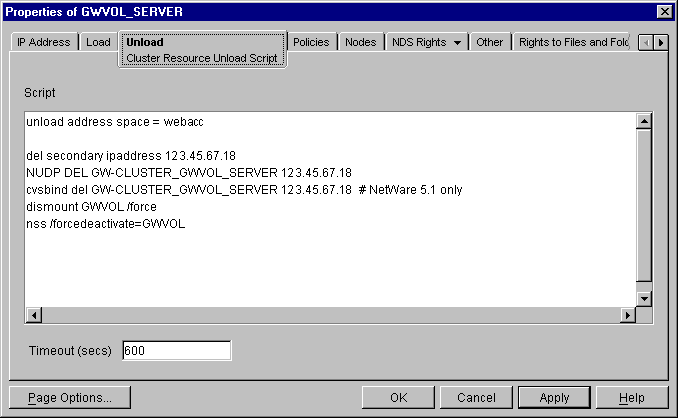678x418 pixels.
Task: Apply the unload script changes
Action: [554, 397]
